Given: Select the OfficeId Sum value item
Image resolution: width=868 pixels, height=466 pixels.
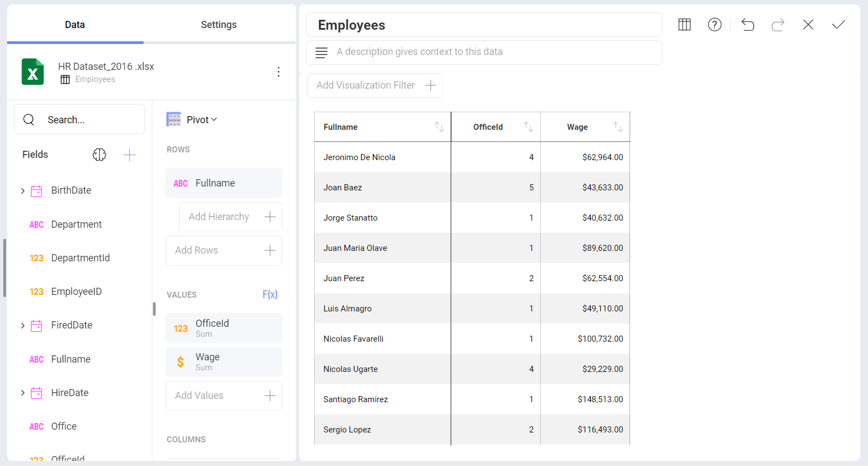Looking at the screenshot, I should [x=224, y=328].
